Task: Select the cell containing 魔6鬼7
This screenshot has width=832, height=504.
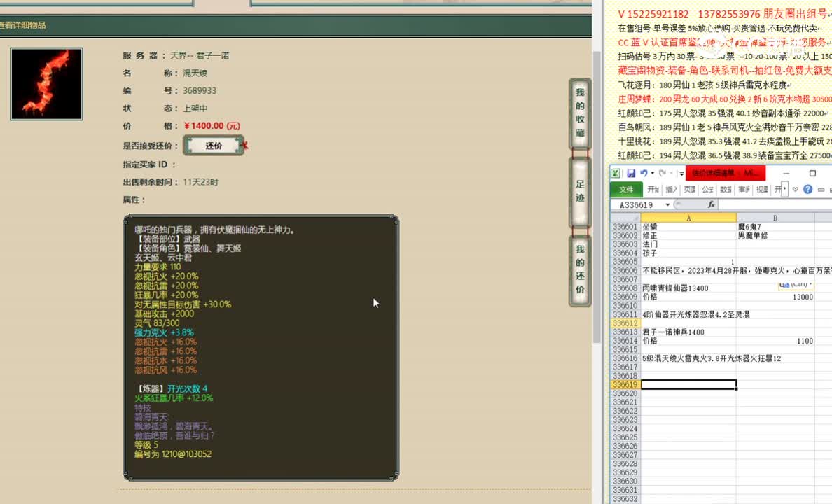Action: point(775,227)
